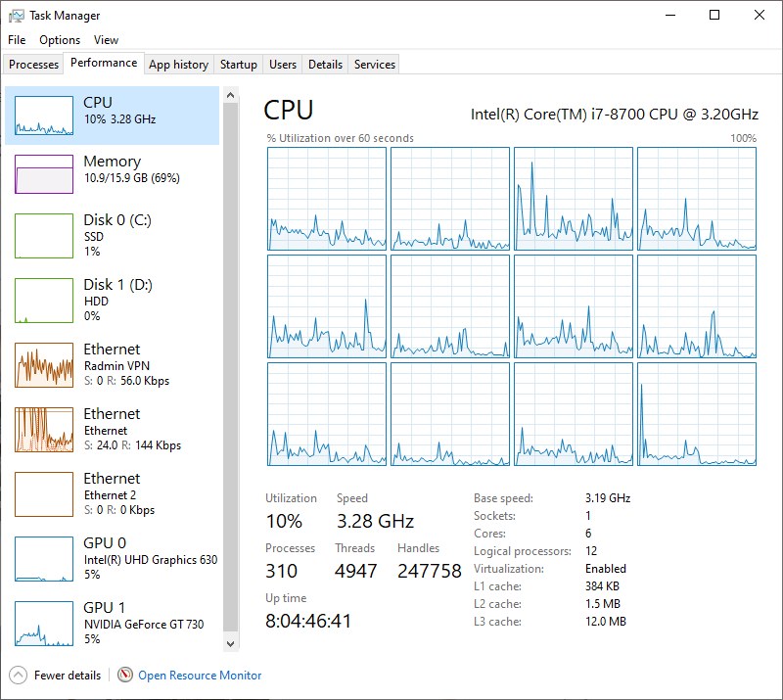Open the Options menu
The height and width of the screenshot is (700, 783).
pos(60,40)
